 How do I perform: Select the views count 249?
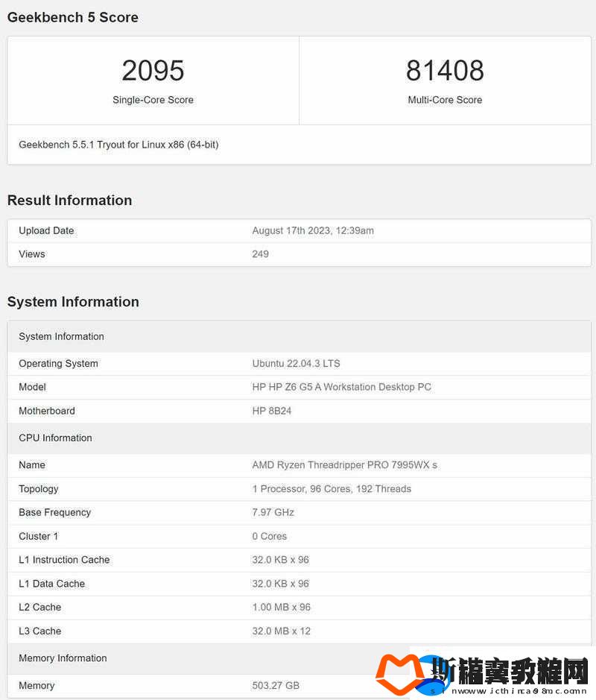(260, 254)
